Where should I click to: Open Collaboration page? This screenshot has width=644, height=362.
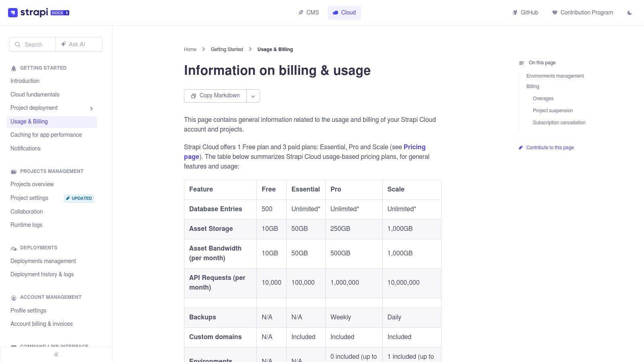27,212
